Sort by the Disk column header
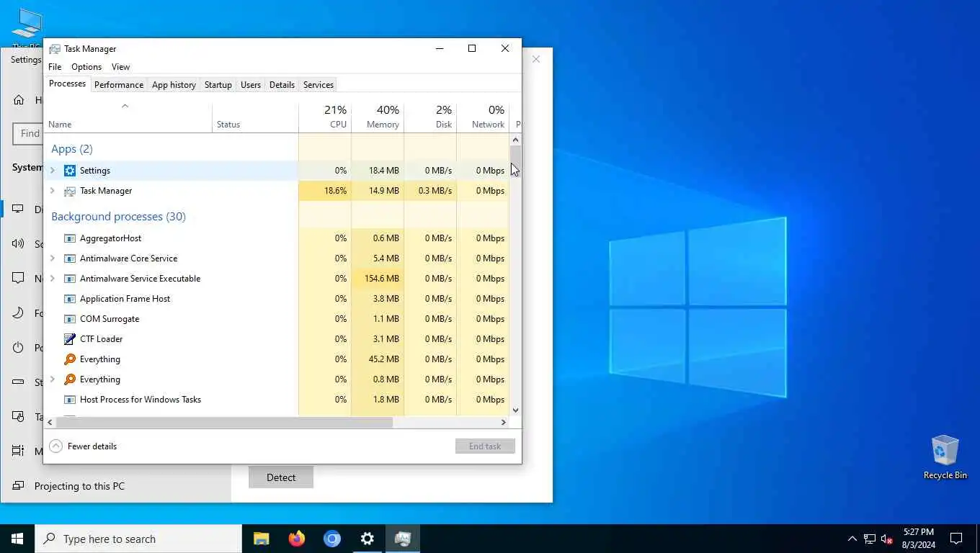Viewport: 980px width, 553px height. (430, 117)
